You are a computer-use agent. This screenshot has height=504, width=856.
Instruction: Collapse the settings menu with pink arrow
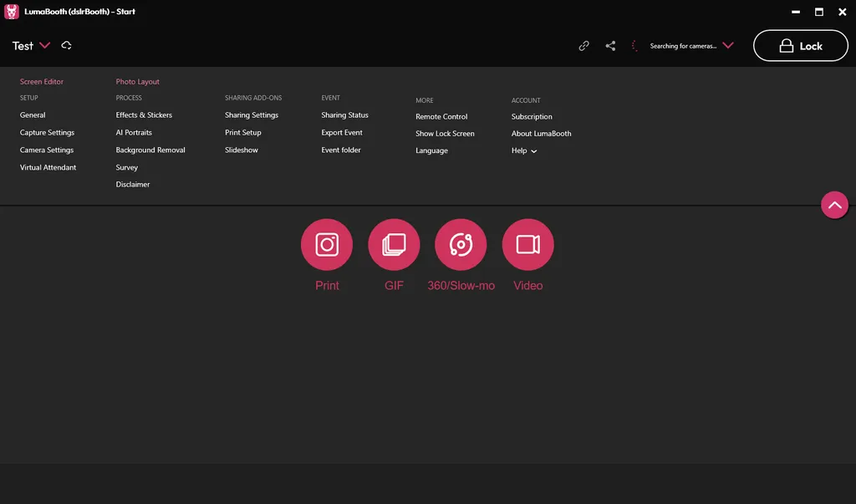coord(834,206)
